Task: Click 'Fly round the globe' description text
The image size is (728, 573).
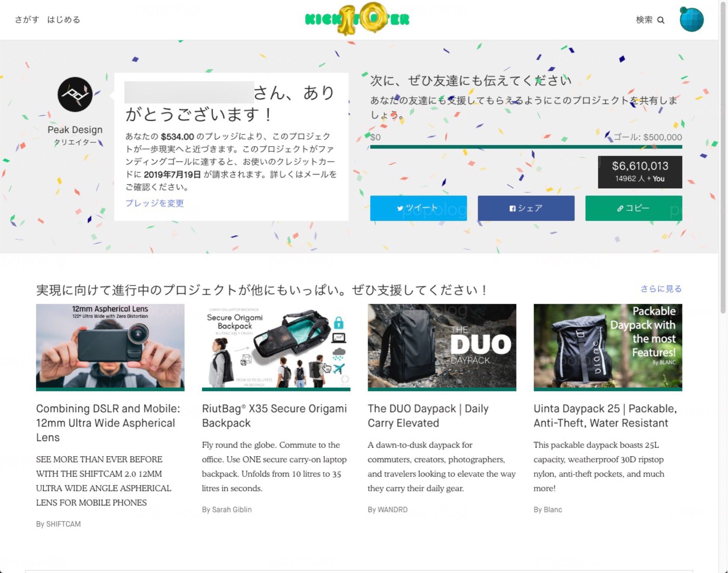Action: point(274,467)
